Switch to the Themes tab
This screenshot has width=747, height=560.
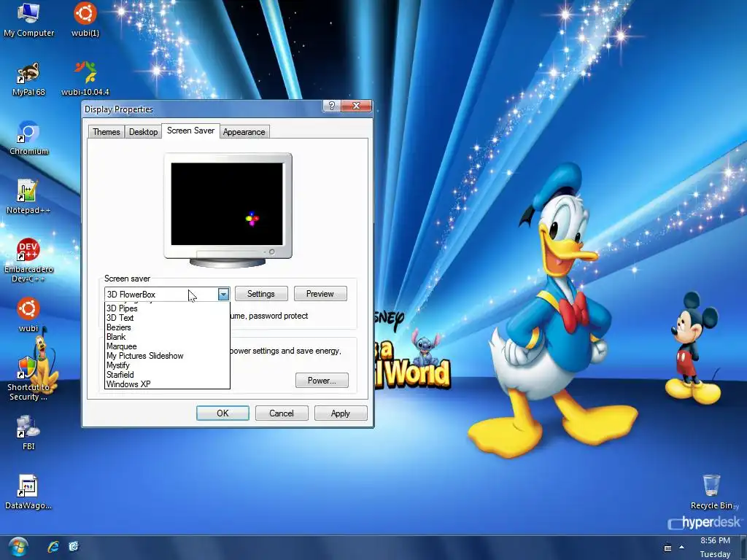pyautogui.click(x=107, y=132)
